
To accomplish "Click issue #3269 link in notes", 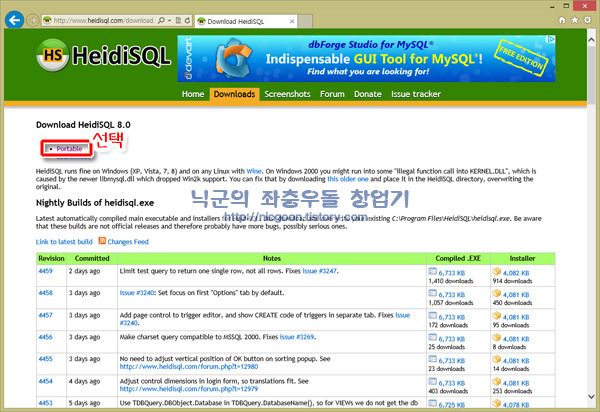I will click(297, 337).
